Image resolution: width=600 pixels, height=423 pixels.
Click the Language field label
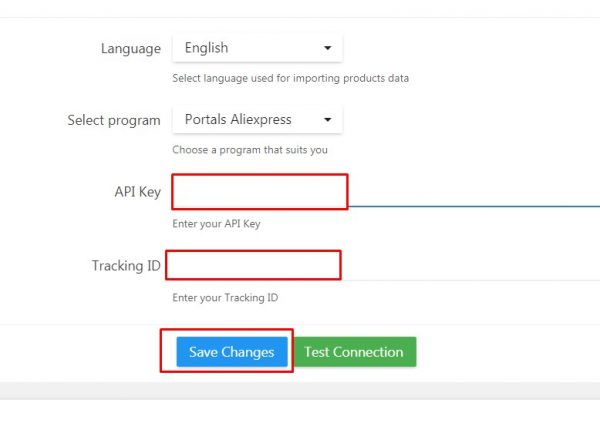click(131, 49)
